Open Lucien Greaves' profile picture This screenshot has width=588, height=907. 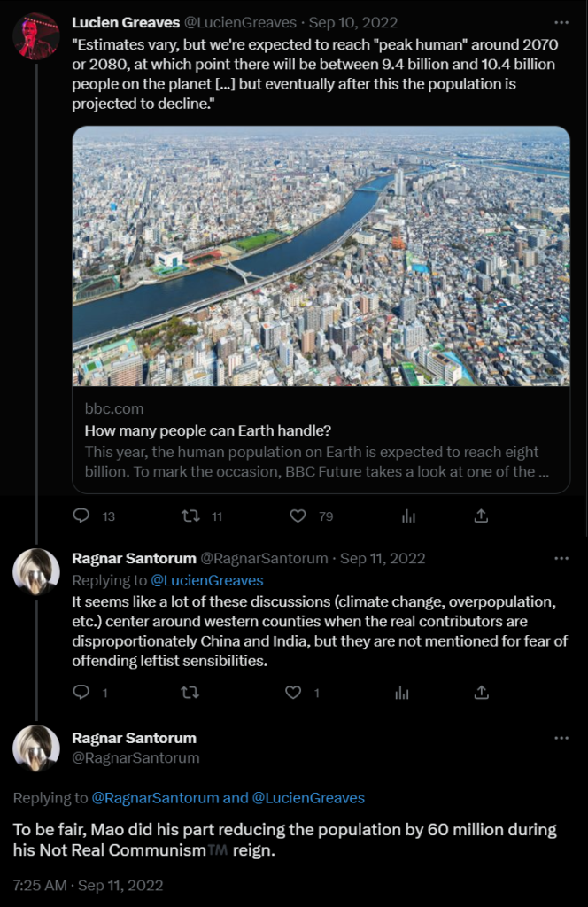pyautogui.click(x=36, y=36)
